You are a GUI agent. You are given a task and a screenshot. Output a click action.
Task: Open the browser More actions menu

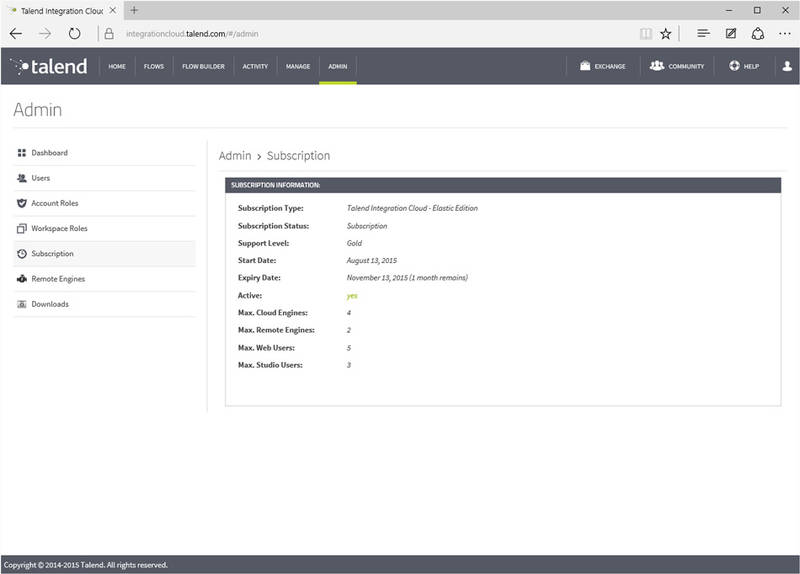785,34
